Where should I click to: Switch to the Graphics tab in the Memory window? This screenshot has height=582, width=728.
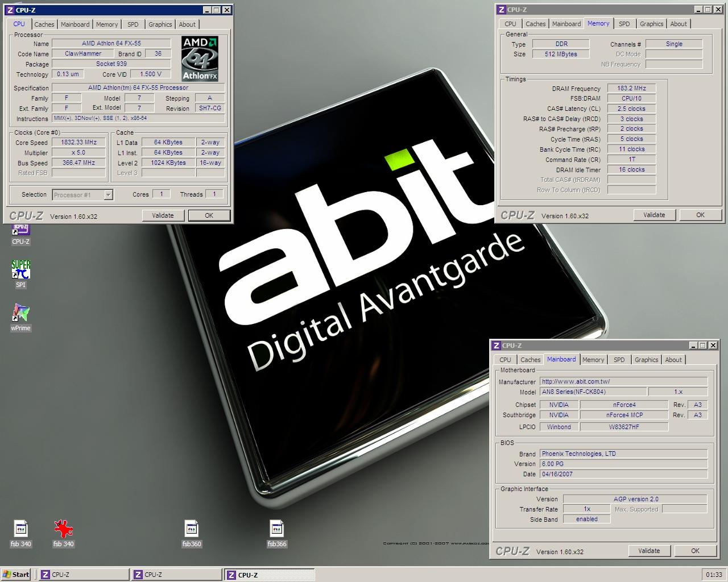tap(651, 24)
